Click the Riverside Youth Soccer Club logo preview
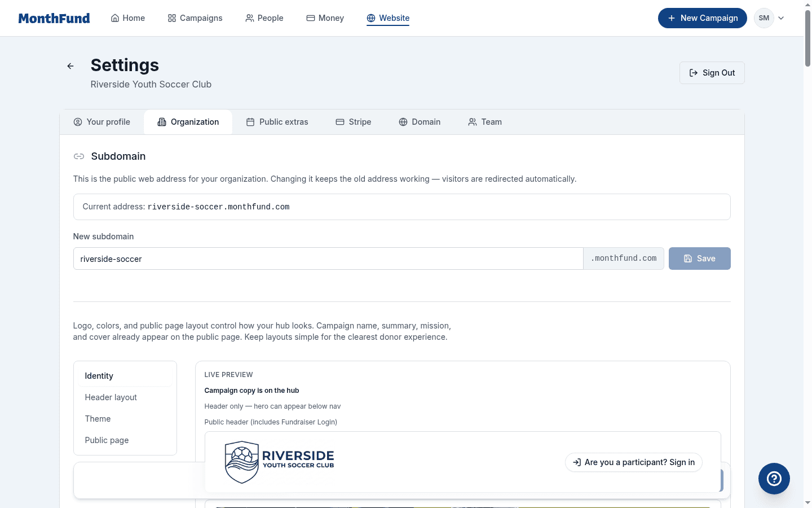The height and width of the screenshot is (508, 812). tap(280, 462)
